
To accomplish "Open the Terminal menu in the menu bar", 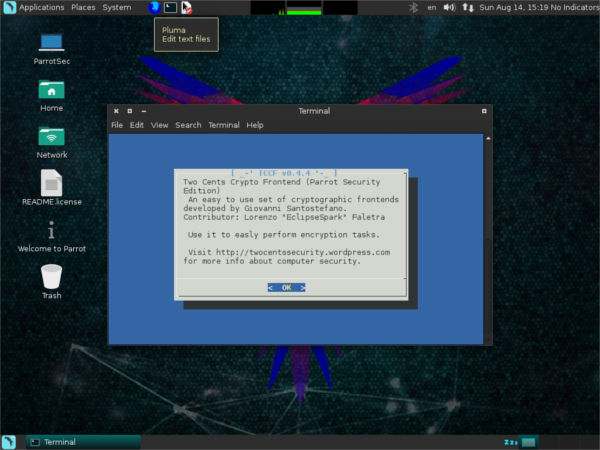I will tap(224, 125).
